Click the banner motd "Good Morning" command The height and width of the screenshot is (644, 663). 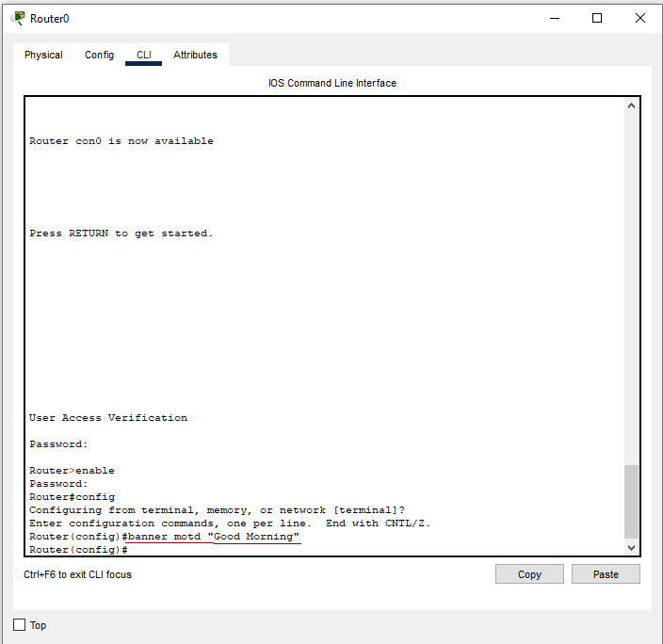pos(214,537)
